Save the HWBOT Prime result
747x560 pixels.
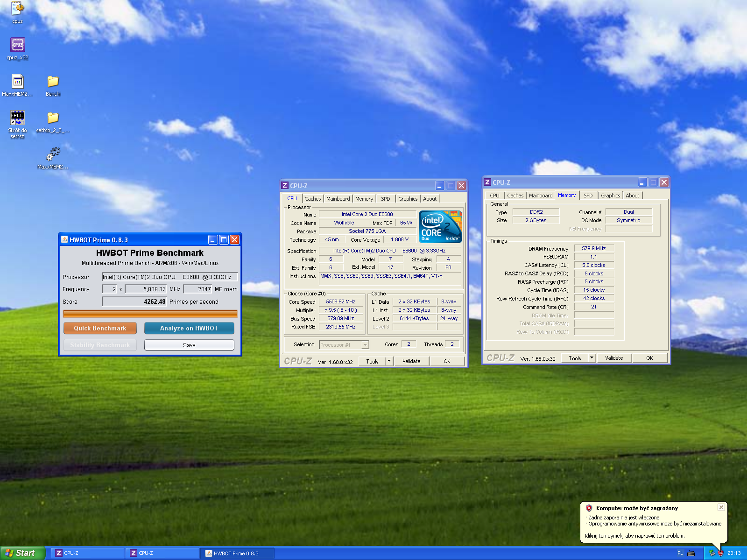click(189, 345)
